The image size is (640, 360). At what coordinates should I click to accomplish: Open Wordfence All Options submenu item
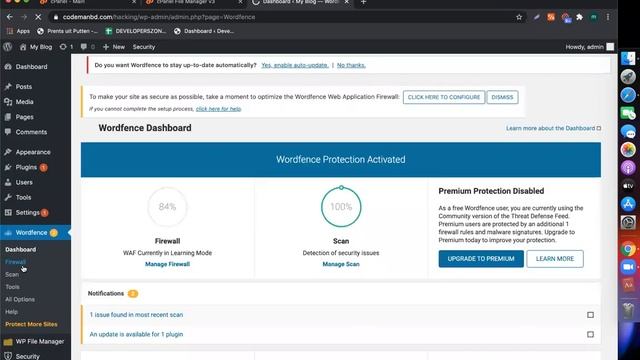(x=20, y=299)
